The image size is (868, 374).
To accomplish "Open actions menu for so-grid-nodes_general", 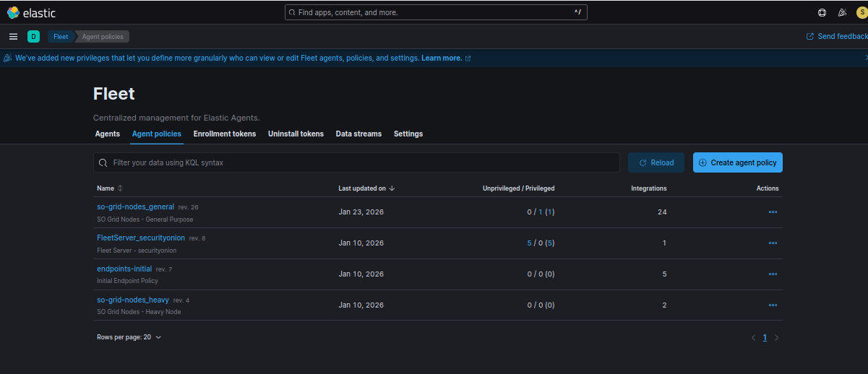I will (773, 212).
